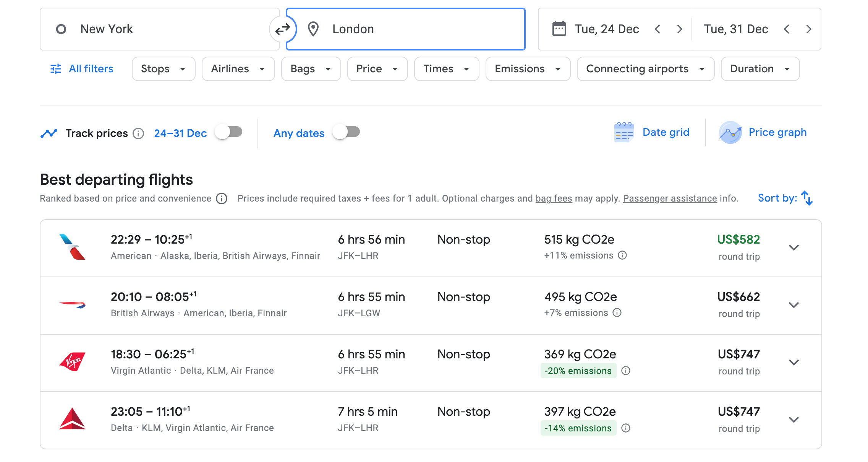The width and height of the screenshot is (868, 462).
Task: Open the Connecting airports dropdown
Action: pos(646,69)
